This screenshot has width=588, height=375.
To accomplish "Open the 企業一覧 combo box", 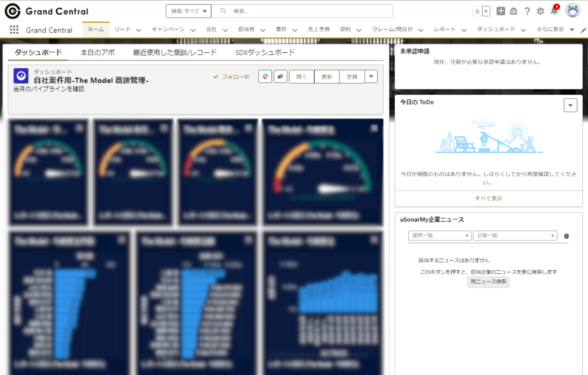I will (x=515, y=236).
